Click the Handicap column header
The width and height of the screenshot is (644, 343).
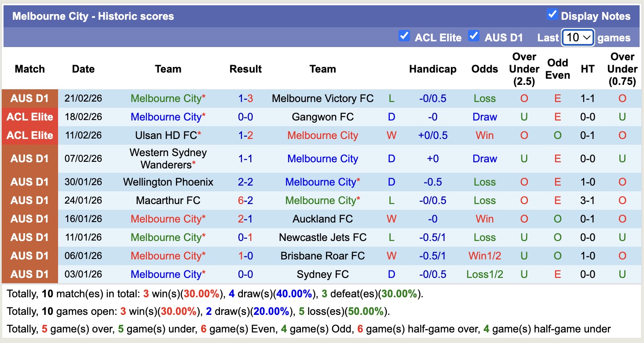[x=433, y=69]
